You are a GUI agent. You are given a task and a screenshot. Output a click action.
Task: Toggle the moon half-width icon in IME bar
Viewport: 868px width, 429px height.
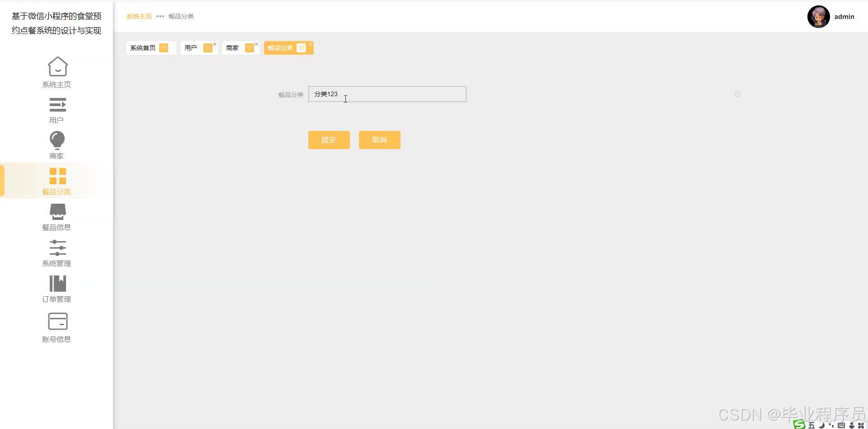click(821, 425)
